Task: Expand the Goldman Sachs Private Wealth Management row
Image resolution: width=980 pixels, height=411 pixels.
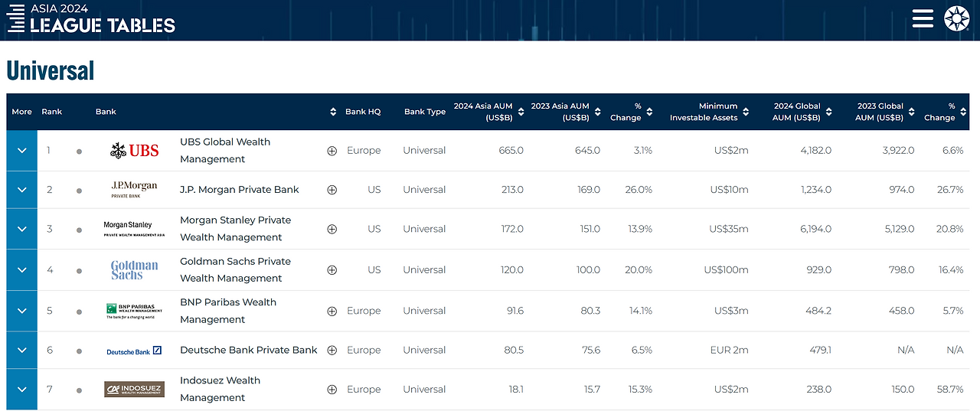Action: [x=21, y=270]
